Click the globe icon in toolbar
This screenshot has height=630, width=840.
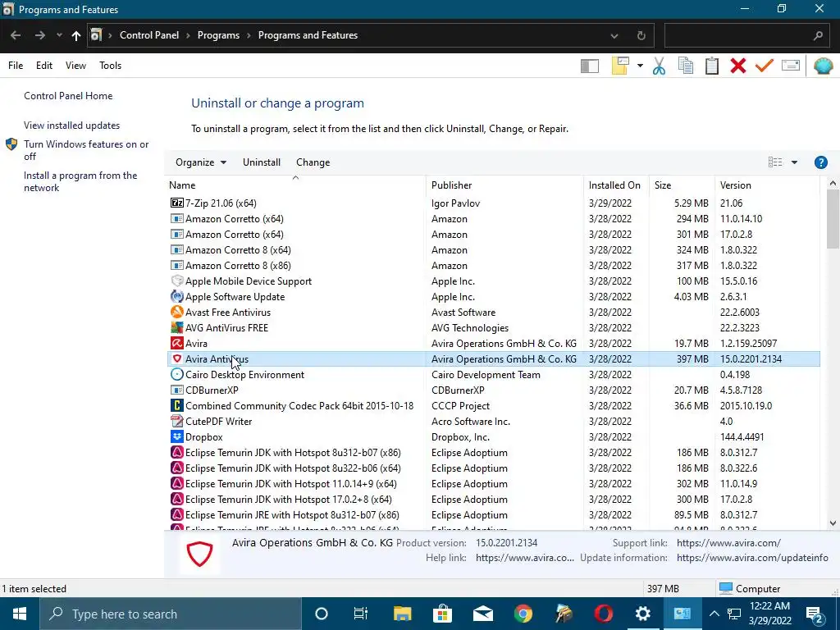tap(823, 66)
